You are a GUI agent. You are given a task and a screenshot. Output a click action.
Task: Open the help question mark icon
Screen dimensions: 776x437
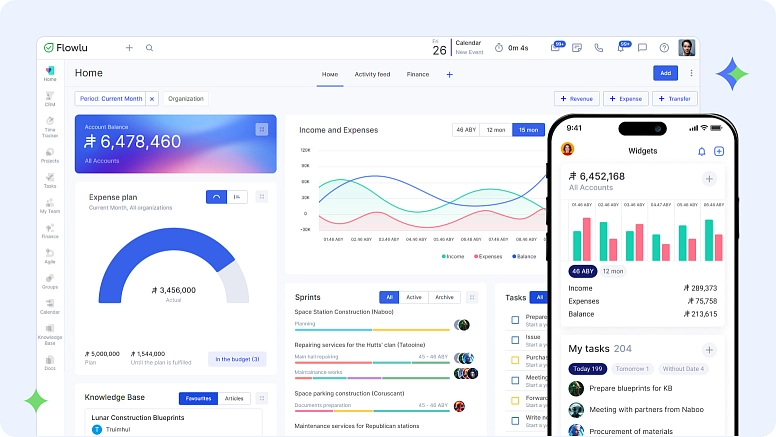pos(664,48)
